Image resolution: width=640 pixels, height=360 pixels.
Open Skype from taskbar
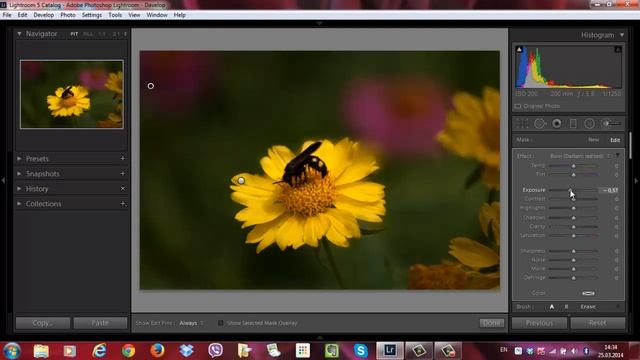point(361,351)
